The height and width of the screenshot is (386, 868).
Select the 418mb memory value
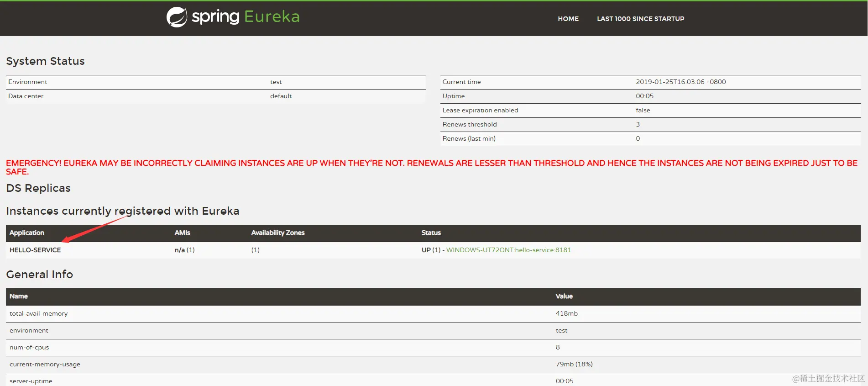tap(566, 313)
